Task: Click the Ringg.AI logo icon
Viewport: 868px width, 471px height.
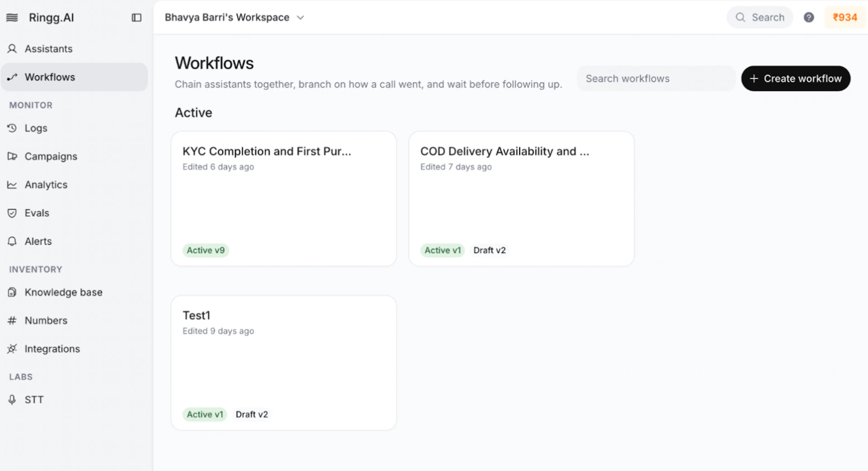Action: tap(12, 17)
